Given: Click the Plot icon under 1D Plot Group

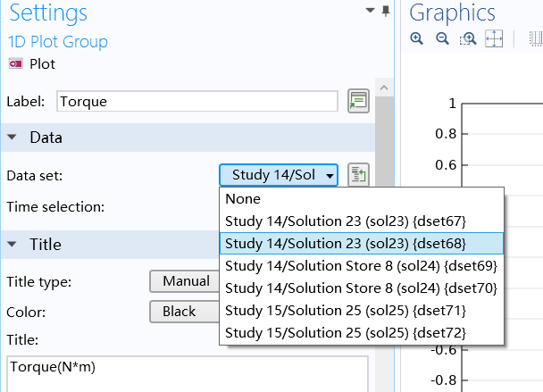Looking at the screenshot, I should click(x=15, y=64).
